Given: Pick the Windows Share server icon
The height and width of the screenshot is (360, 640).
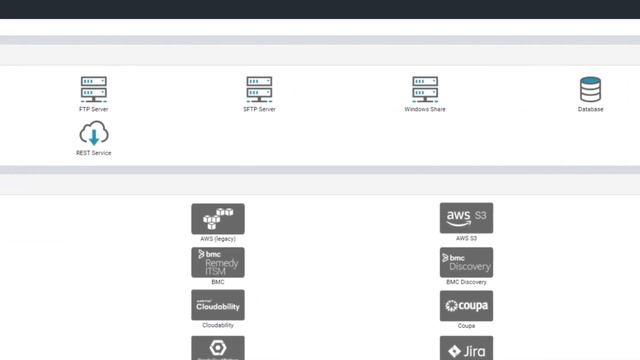Looking at the screenshot, I should coord(425,89).
